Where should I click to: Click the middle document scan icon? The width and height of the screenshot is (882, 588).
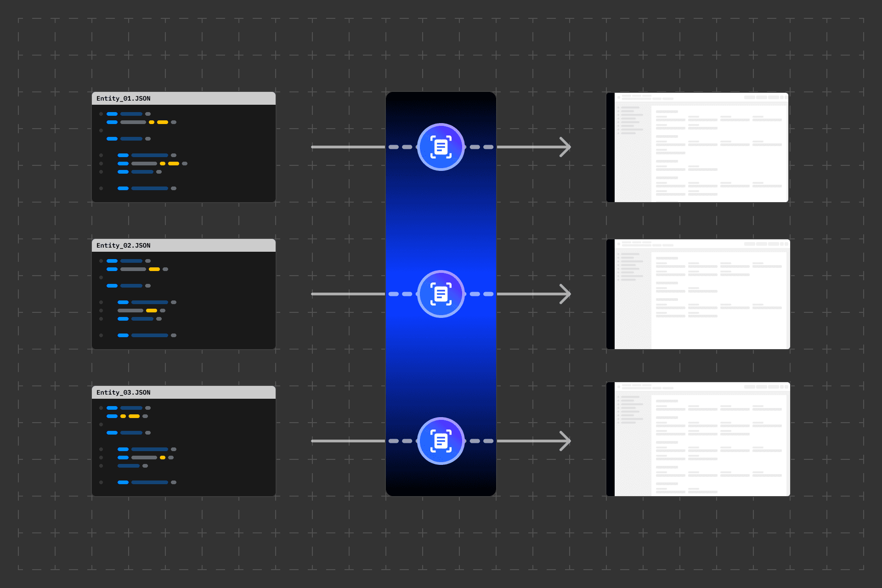(x=441, y=294)
